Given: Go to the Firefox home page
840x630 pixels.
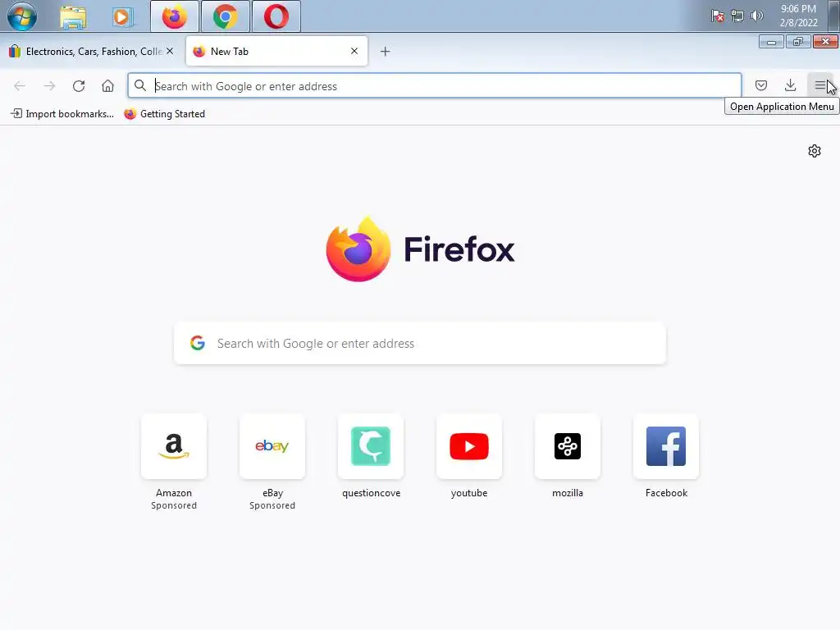Looking at the screenshot, I should tap(107, 85).
